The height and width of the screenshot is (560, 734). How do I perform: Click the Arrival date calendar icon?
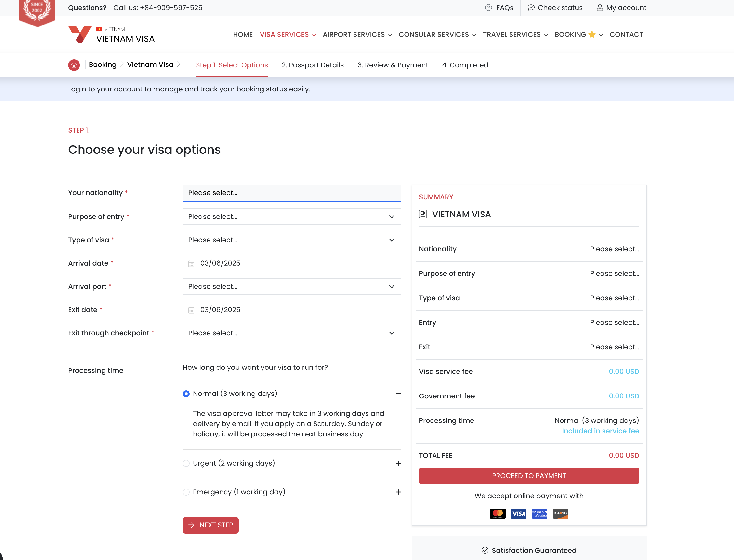(x=191, y=263)
